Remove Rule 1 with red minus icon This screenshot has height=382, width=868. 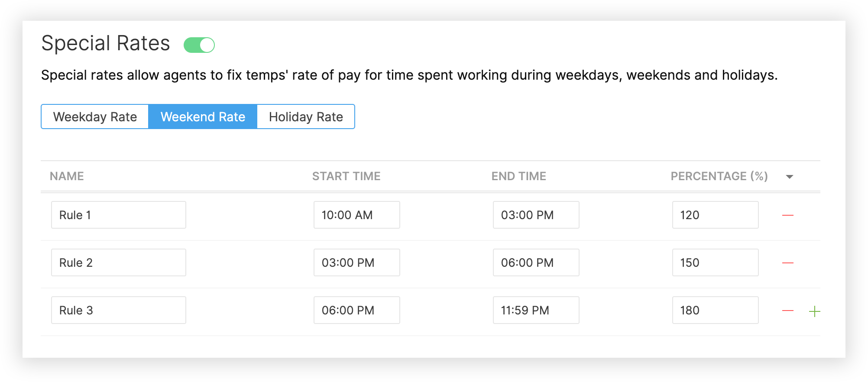(787, 215)
